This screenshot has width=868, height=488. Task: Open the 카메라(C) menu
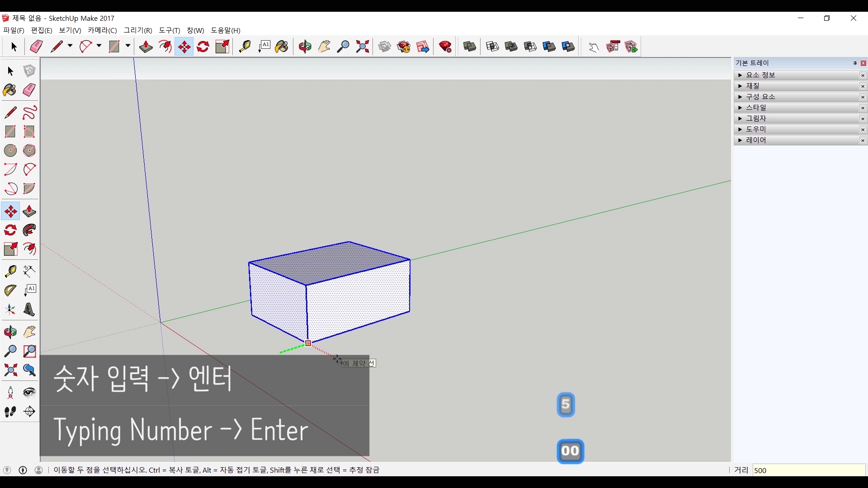pyautogui.click(x=102, y=30)
